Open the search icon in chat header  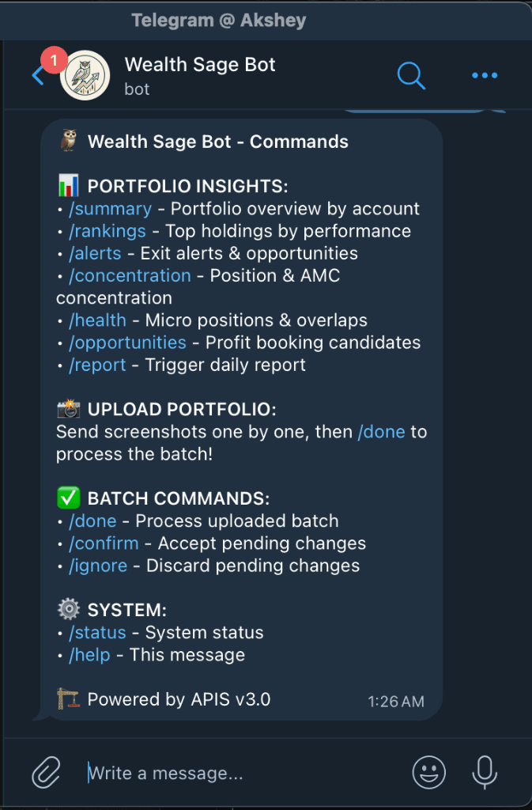[x=411, y=75]
